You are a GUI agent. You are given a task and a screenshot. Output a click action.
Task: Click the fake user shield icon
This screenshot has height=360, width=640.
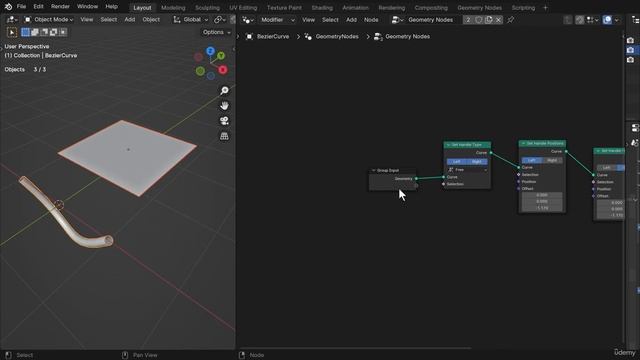(479, 20)
